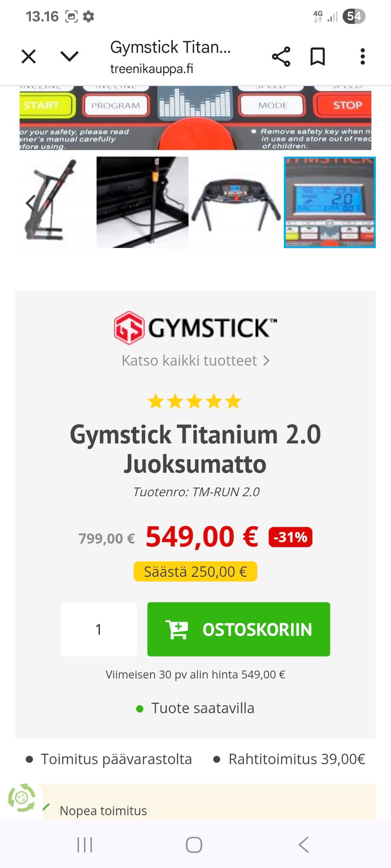This screenshot has width=391, height=868.
Task: Close the custom tab with X icon
Action: point(29,57)
